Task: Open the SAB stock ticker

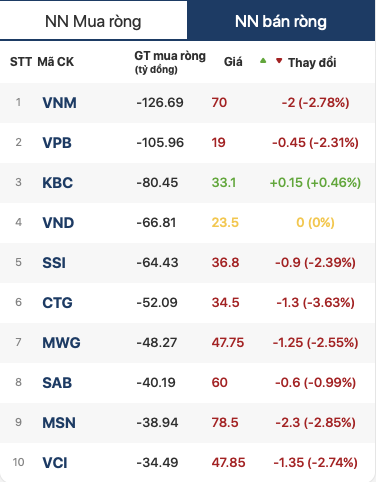Action: coord(57,383)
